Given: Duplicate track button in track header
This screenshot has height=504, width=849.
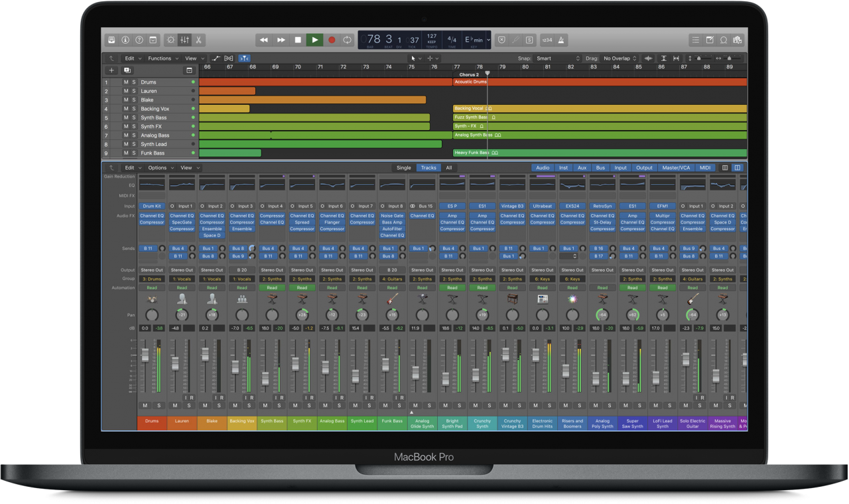Looking at the screenshot, I should point(127,70).
